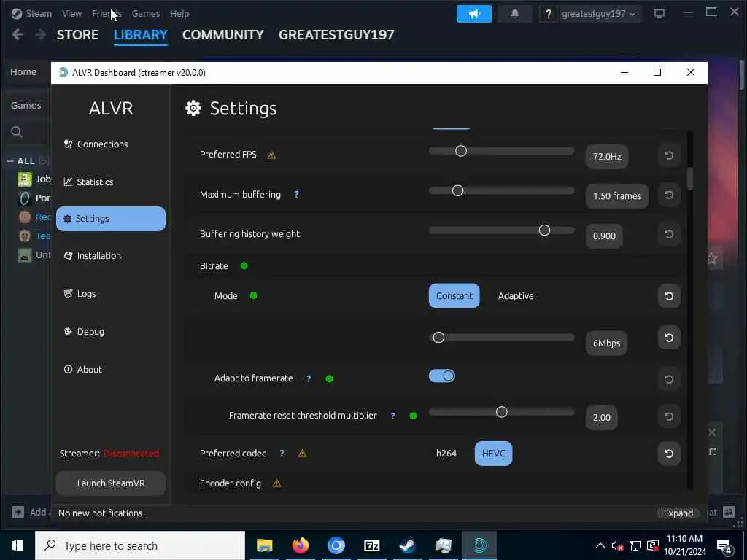The image size is (747, 560).
Task: Click the Preferred FPS warning icon
Action: coord(271,155)
